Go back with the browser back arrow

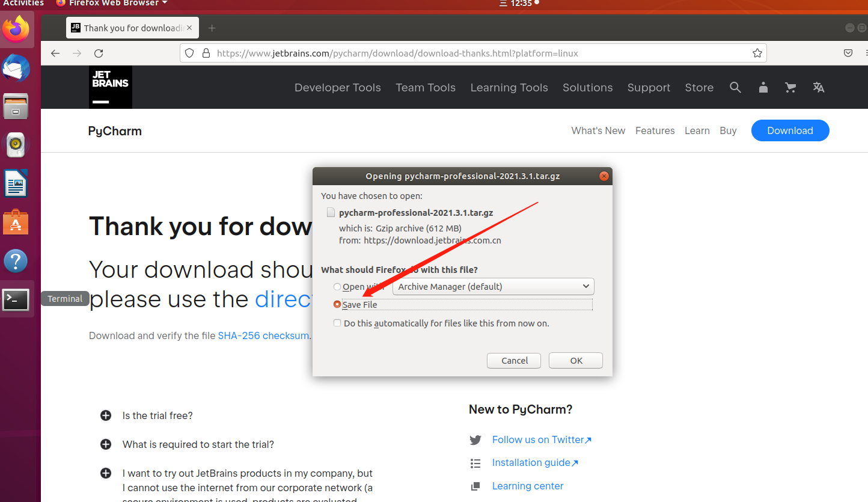(x=55, y=53)
